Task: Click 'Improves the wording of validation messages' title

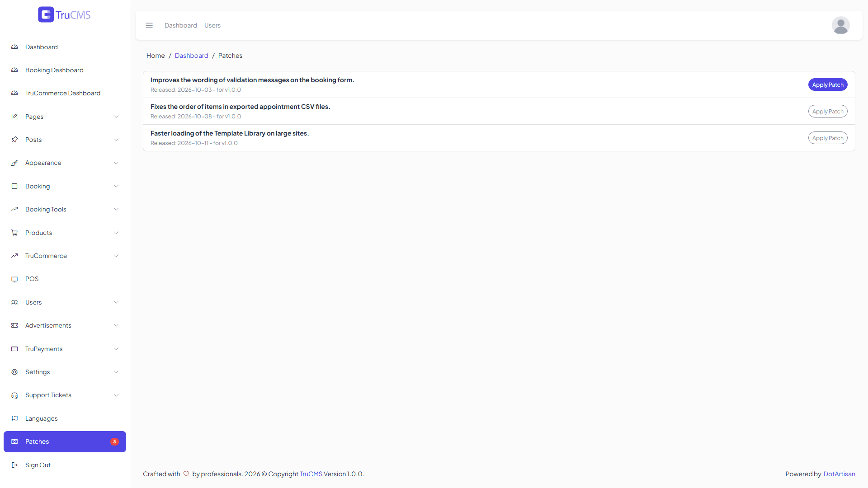Action: pyautogui.click(x=252, y=80)
